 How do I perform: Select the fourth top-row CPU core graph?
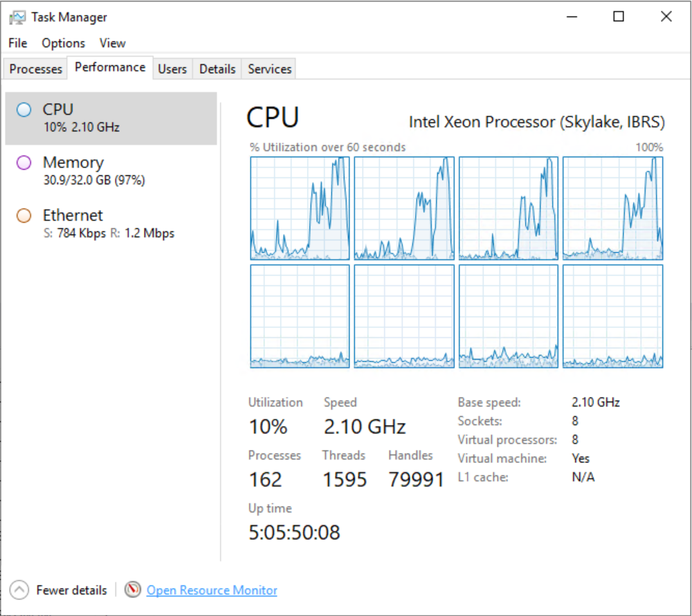tap(612, 208)
